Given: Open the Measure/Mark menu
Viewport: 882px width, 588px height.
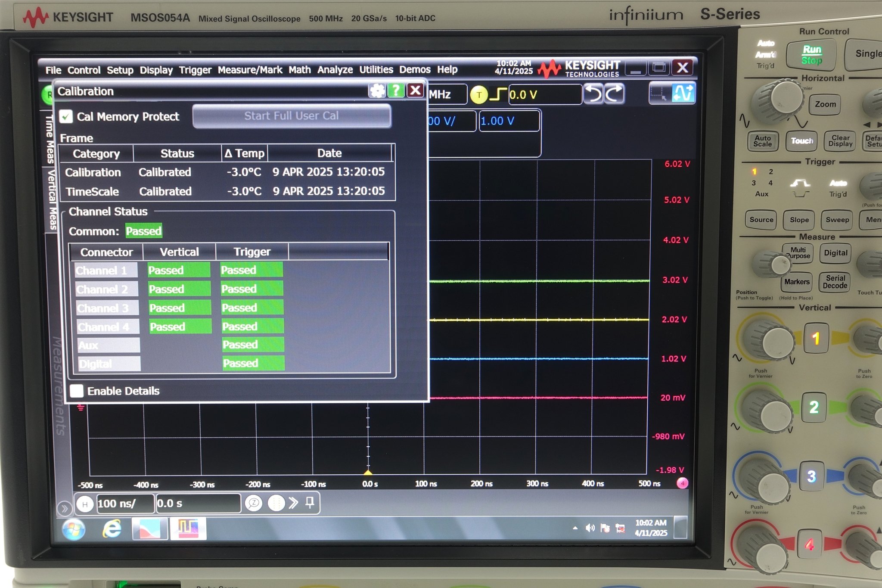Looking at the screenshot, I should (250, 70).
